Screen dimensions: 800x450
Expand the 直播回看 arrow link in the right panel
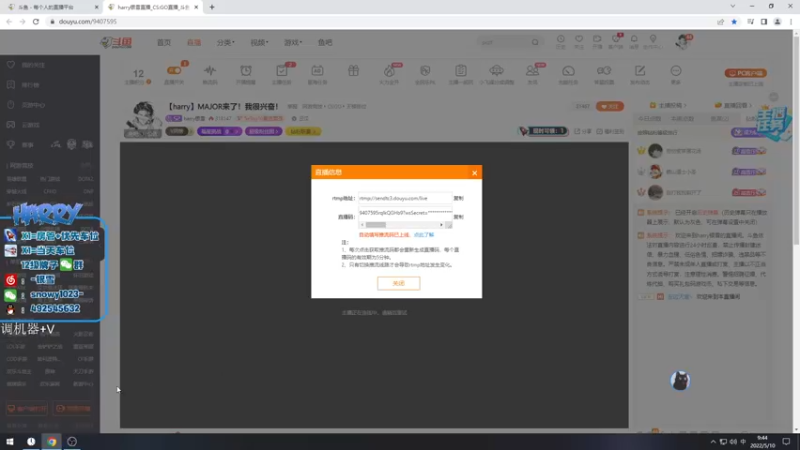coord(733,105)
